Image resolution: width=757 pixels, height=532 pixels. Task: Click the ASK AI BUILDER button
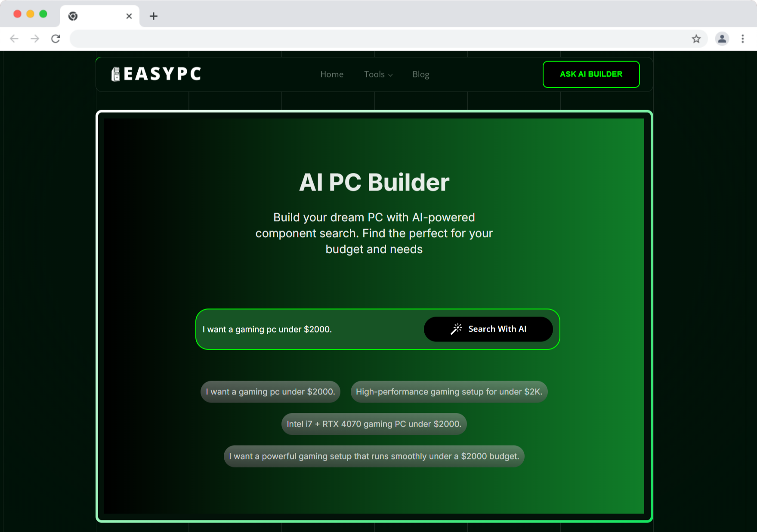(x=591, y=74)
